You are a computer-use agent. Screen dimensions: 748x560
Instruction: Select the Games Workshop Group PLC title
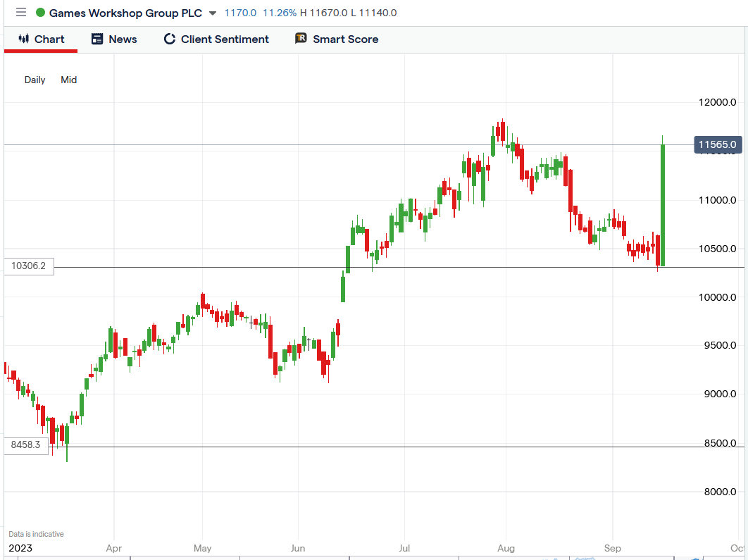[x=125, y=13]
